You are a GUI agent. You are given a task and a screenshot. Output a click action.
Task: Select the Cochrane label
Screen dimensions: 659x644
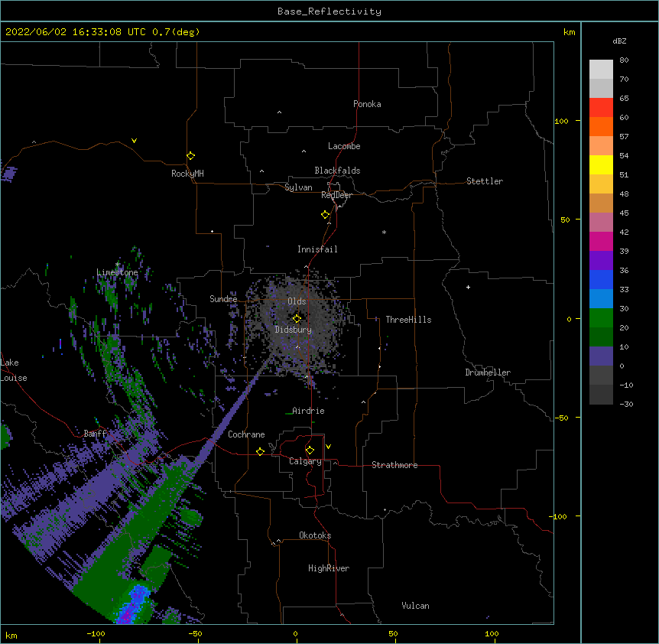(x=246, y=434)
